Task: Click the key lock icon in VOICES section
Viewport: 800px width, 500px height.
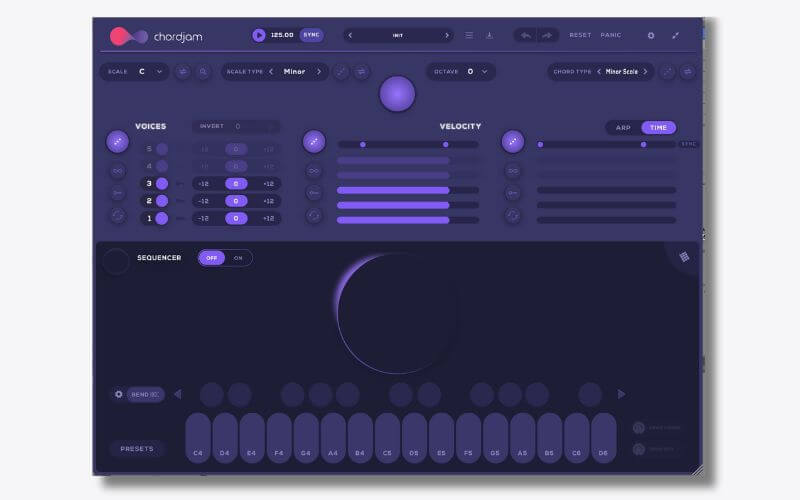Action: (117, 193)
